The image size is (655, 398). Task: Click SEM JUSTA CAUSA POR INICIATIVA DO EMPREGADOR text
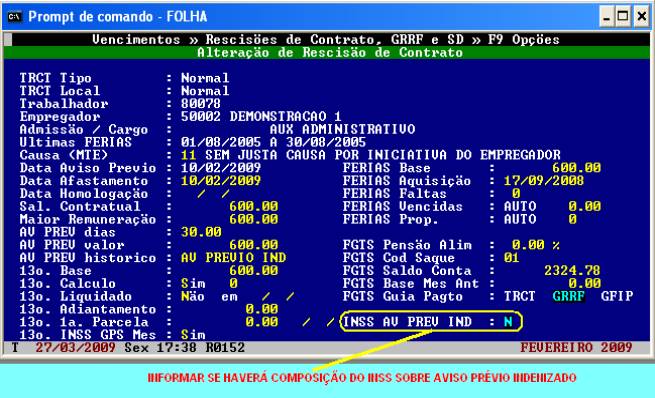383,155
